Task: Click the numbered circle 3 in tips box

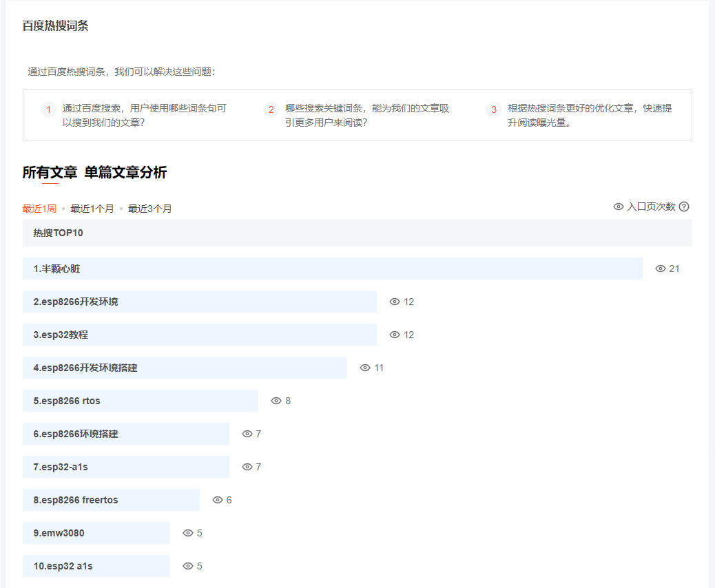Action: coord(494,109)
